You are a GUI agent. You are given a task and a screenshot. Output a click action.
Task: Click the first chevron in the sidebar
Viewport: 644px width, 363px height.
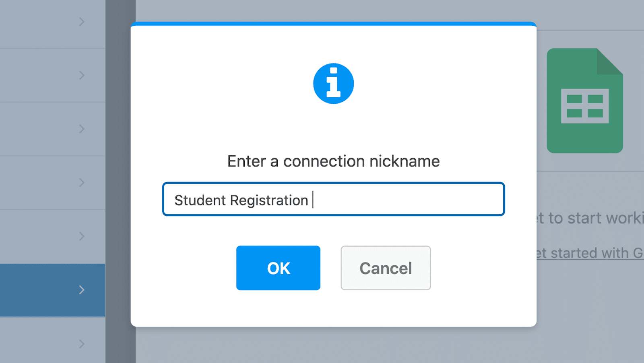pos(82,22)
